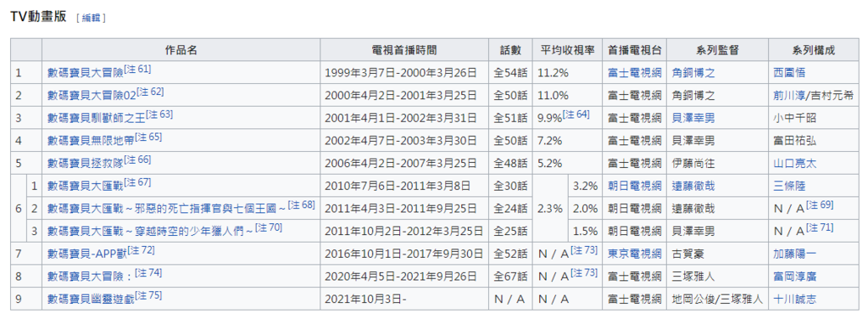868x319 pixels.
Task: Open 數碼寶貝-APP獸 link
Action: pos(87,255)
